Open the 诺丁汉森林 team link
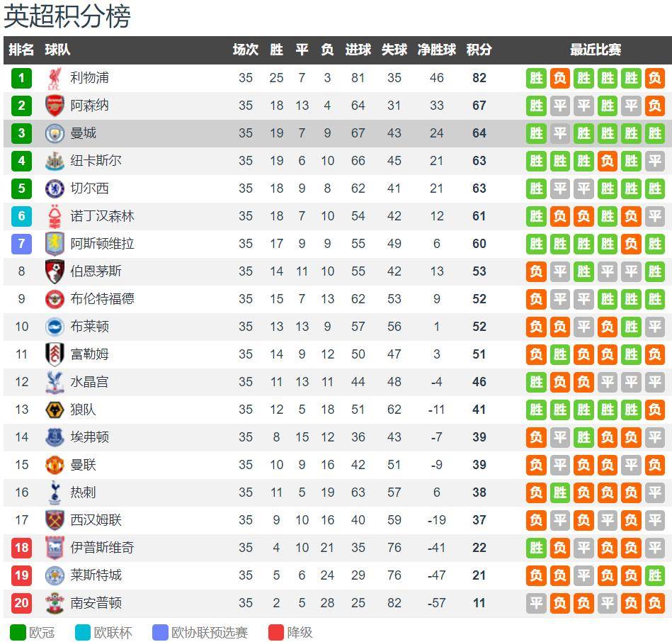Image resolution: width=672 pixels, height=642 pixels. 102,216
